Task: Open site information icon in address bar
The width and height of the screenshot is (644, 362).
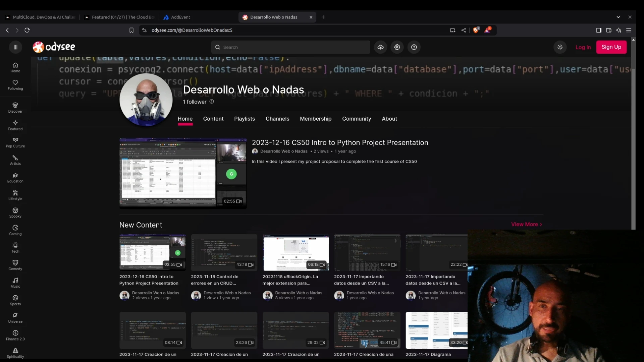Action: (144, 30)
